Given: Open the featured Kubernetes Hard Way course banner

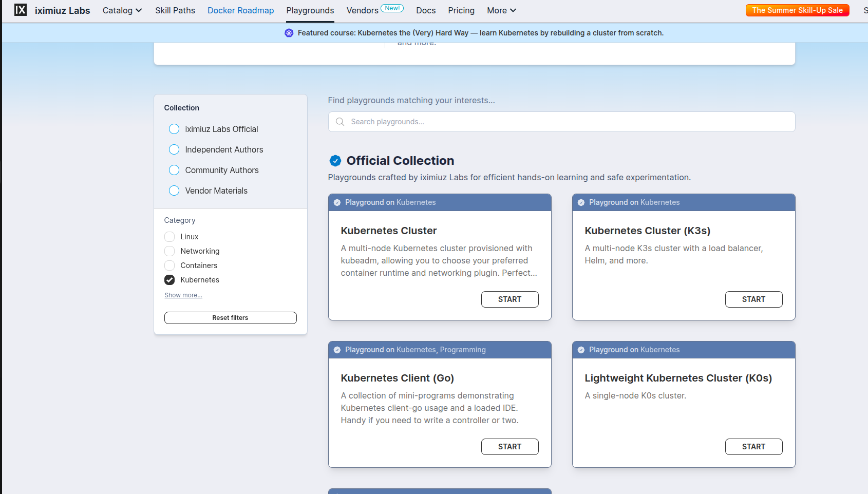Looking at the screenshot, I should coord(481,33).
